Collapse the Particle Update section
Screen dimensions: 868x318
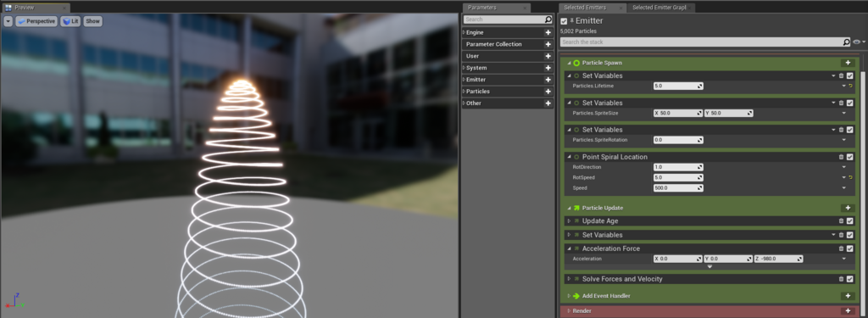(x=569, y=209)
